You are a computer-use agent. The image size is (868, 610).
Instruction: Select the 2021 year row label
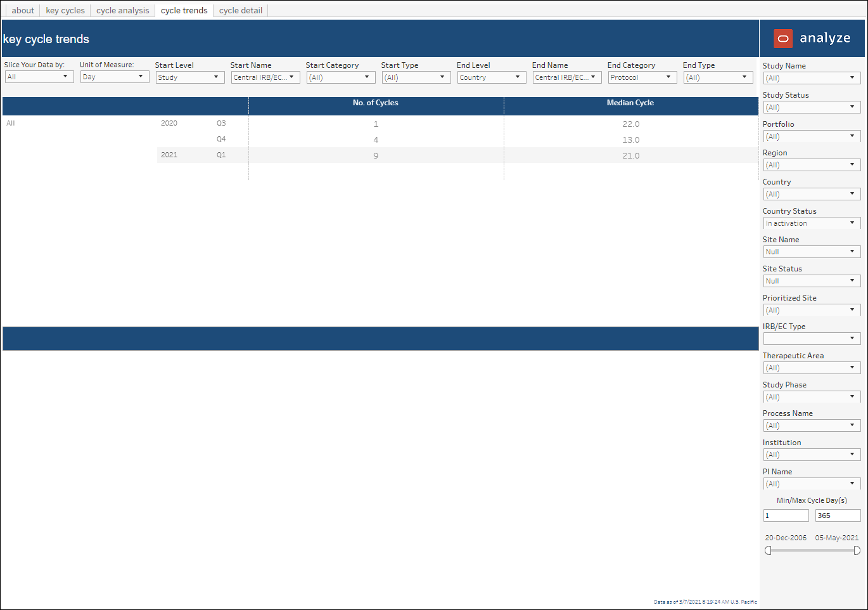(x=169, y=155)
